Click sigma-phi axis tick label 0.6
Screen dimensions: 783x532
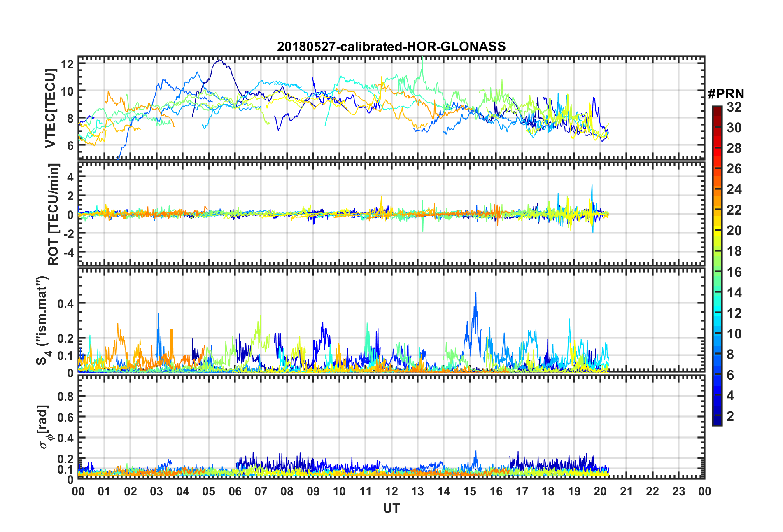tap(65, 417)
